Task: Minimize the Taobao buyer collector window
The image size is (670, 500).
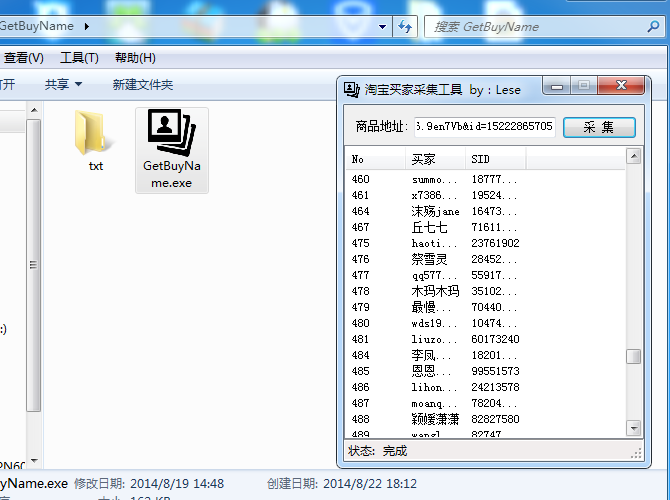Action: [x=557, y=87]
